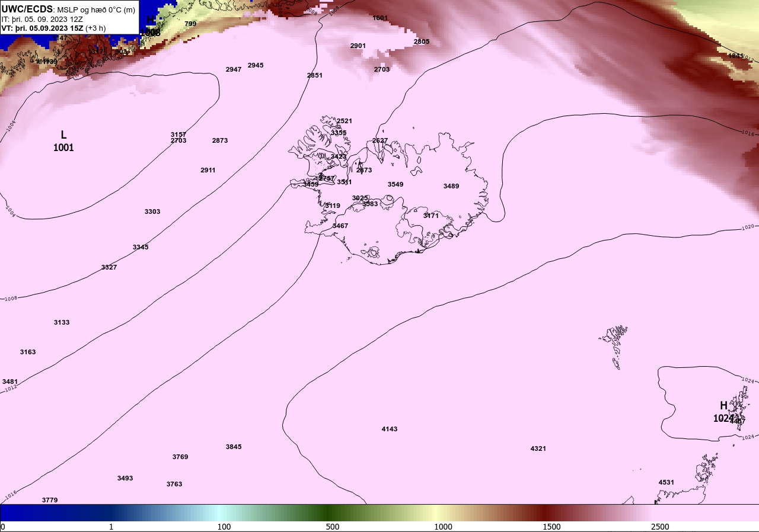This screenshot has width=759, height=532.
Task: Click the 2947 value
Action: (234, 69)
